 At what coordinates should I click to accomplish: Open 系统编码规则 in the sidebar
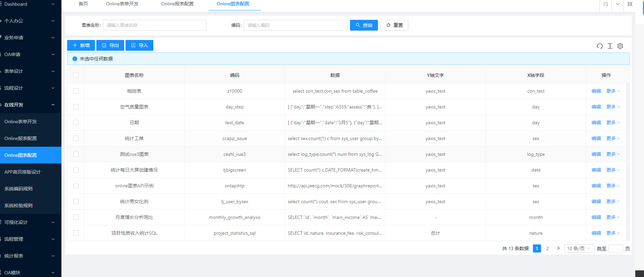[x=31, y=189]
